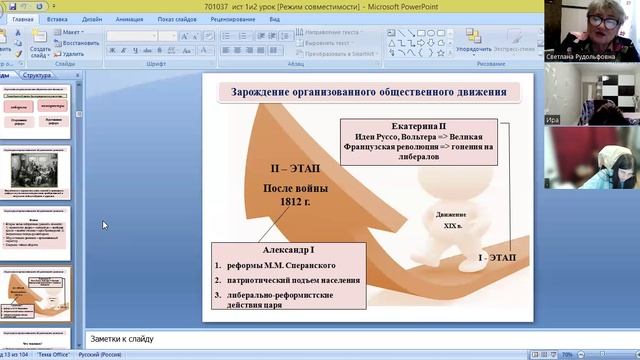The width and height of the screenshot is (640, 360).
Task: Close the slides thumbnail pane
Action: pos(78,76)
